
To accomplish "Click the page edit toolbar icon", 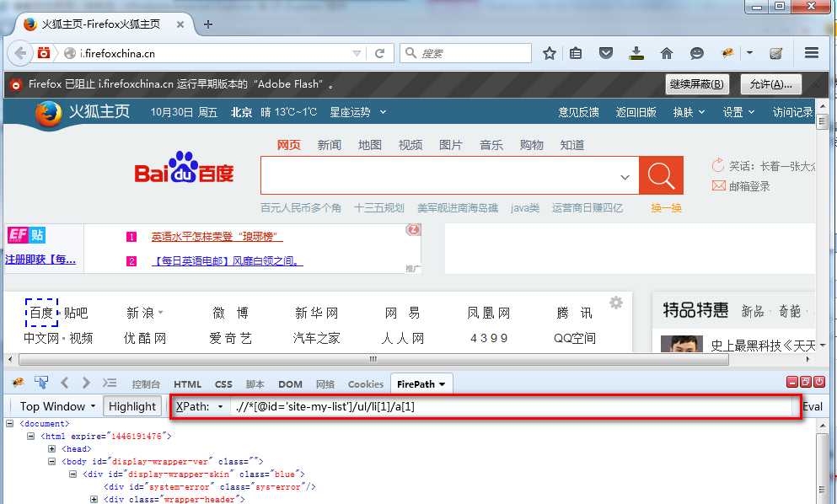I will (x=775, y=53).
